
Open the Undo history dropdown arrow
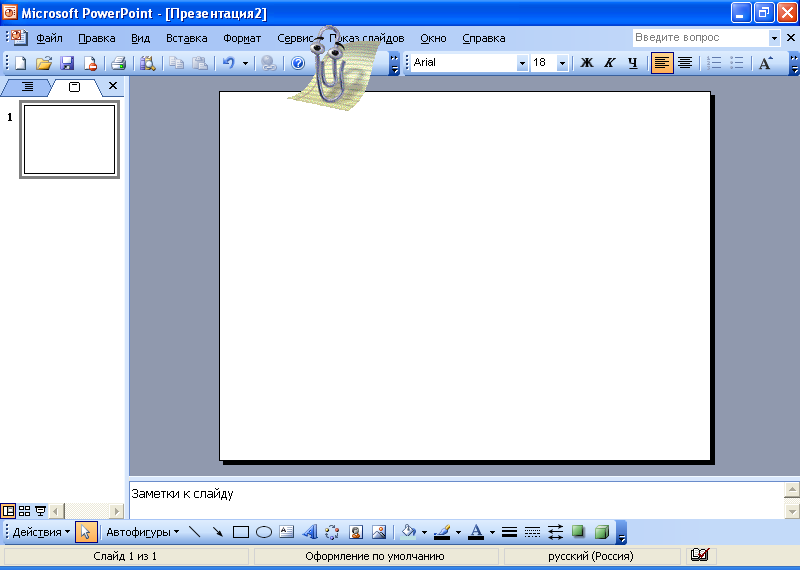point(245,63)
